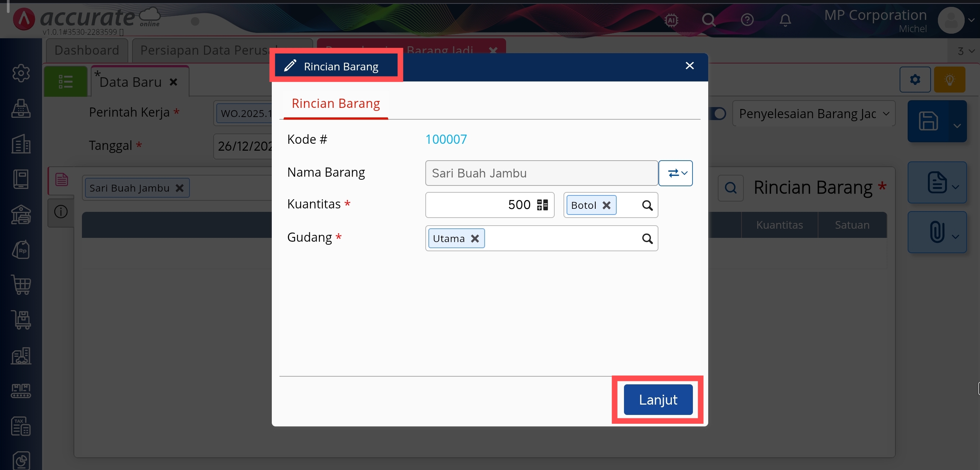Click the item code 100007 link
Viewport: 980px width, 470px height.
[446, 139]
